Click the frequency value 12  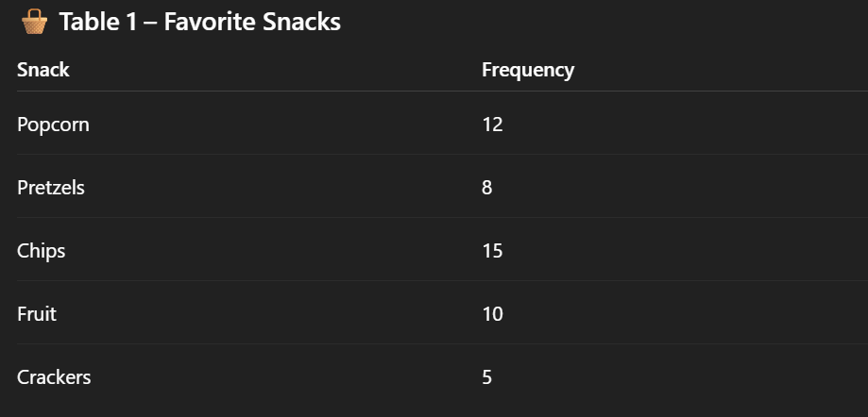tap(491, 124)
